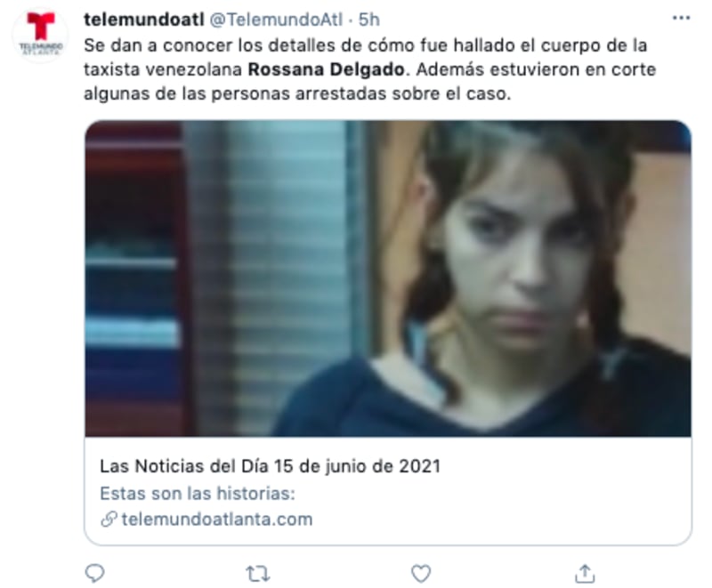Open the telemundoatl display name
Screen dimensions: 712x588
(x=144, y=20)
